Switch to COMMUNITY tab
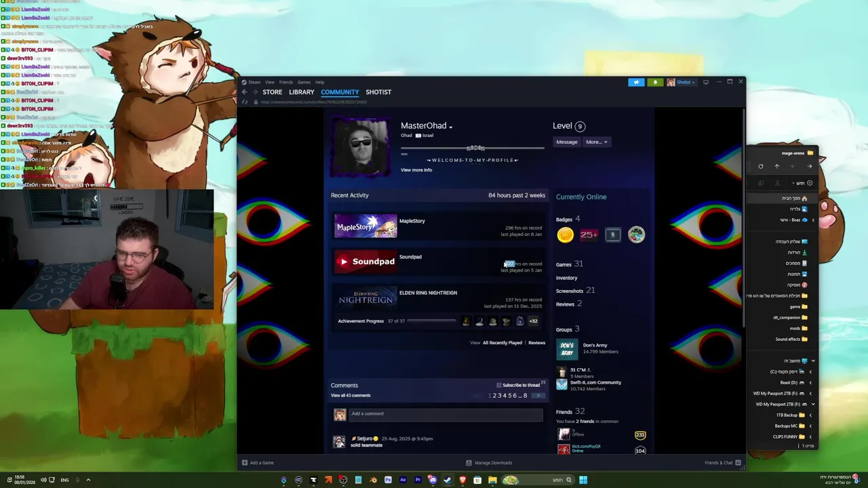The height and width of the screenshot is (488, 868). pos(340,92)
